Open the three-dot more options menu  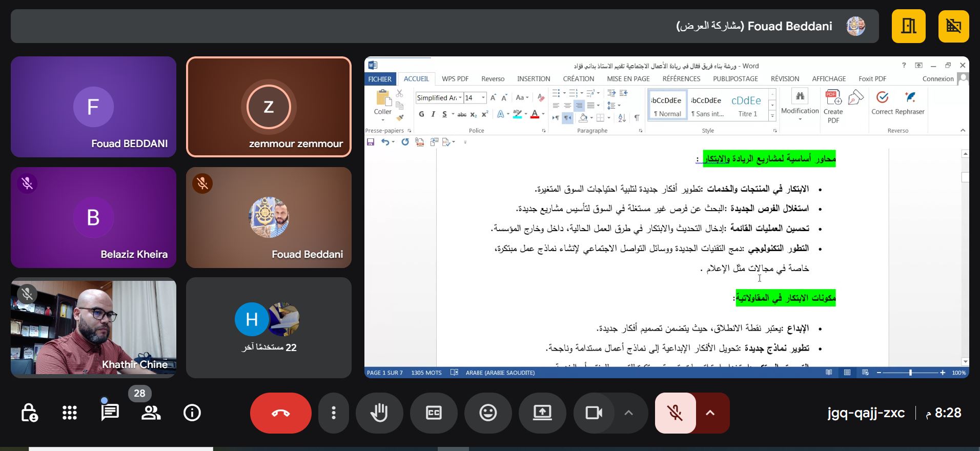(x=334, y=413)
